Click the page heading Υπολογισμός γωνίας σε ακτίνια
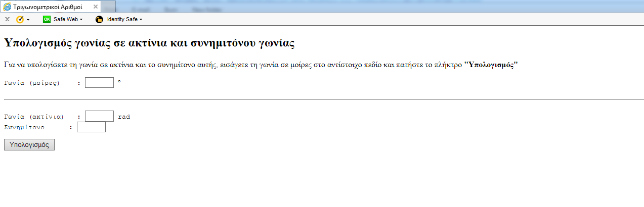 pyautogui.click(x=149, y=43)
